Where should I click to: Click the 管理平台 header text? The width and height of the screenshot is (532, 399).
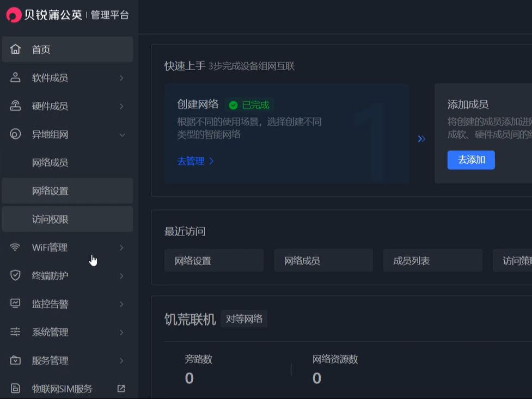110,15
